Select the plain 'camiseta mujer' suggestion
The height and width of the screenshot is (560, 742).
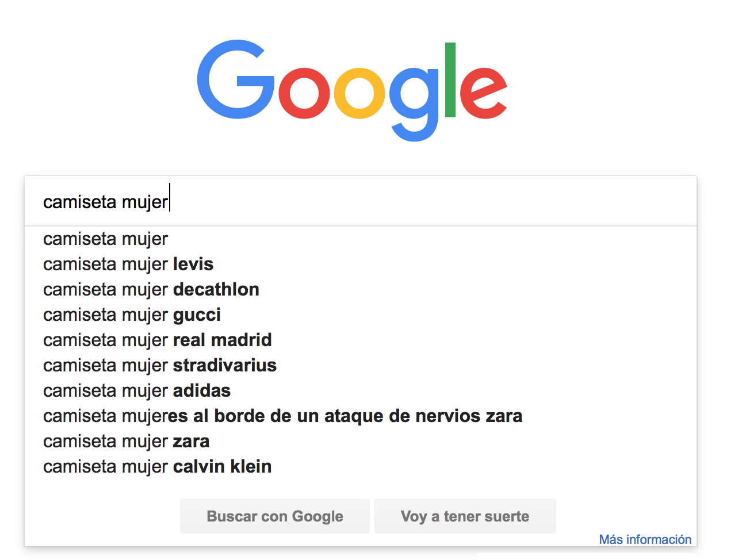tap(361, 239)
